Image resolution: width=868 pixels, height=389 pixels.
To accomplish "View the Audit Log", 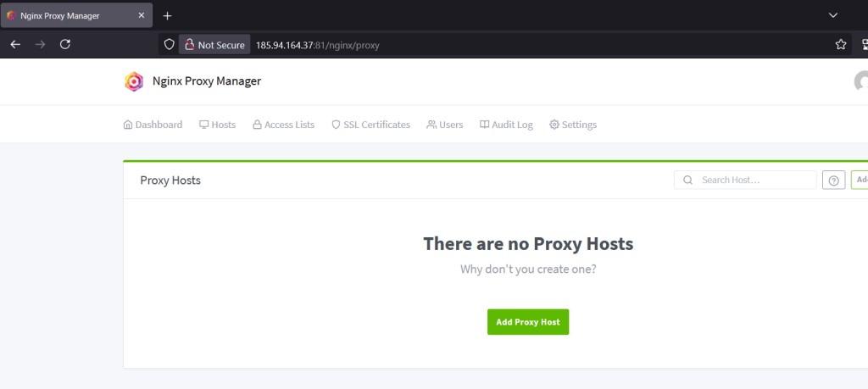I will tap(506, 125).
